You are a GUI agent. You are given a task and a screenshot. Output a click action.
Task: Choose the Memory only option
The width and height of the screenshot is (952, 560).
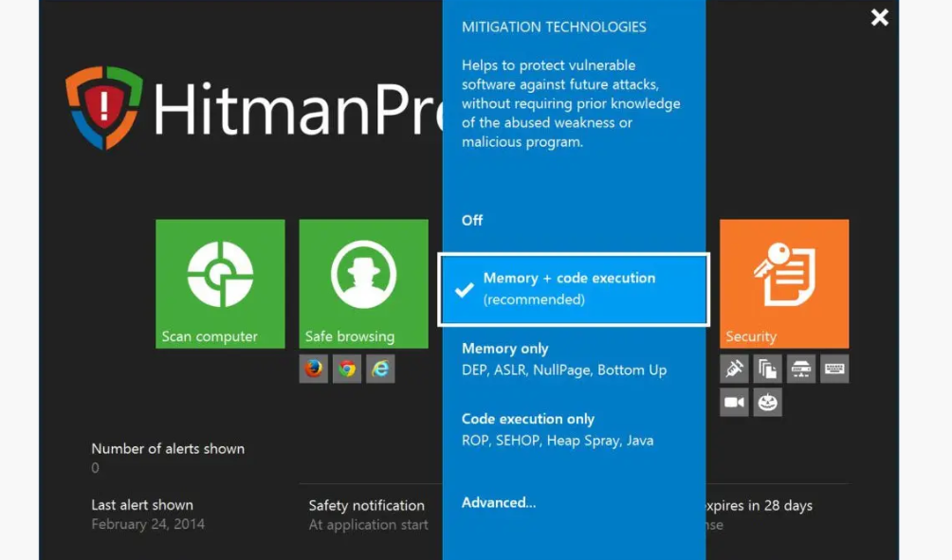563,359
